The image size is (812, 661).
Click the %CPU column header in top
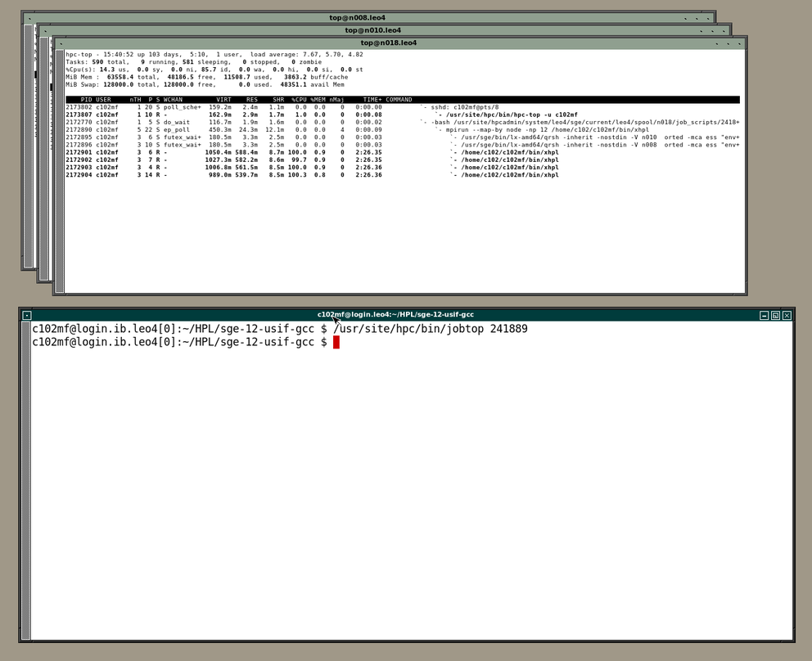click(x=298, y=100)
